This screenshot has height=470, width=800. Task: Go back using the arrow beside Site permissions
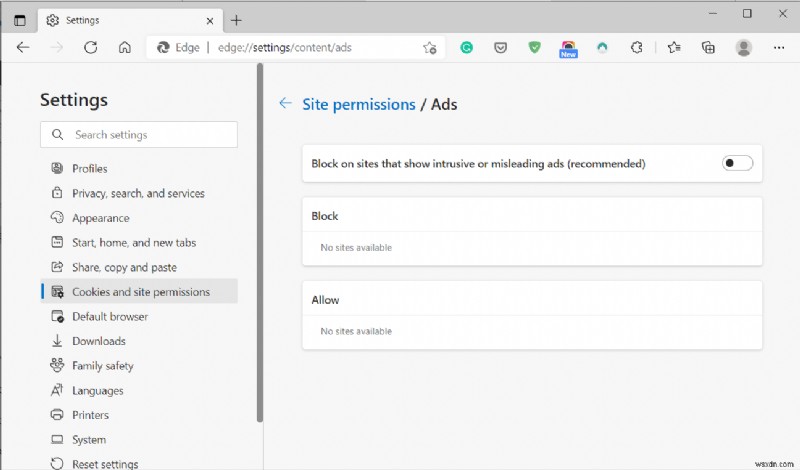(286, 104)
